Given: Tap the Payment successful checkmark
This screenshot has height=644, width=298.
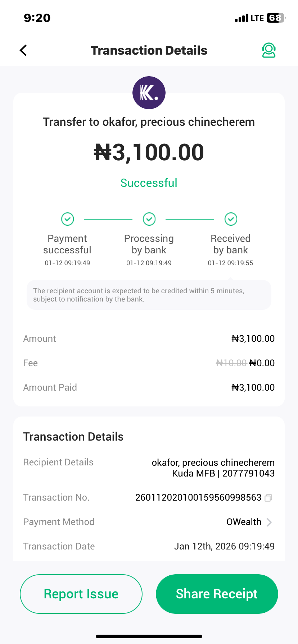Looking at the screenshot, I should pyautogui.click(x=67, y=219).
